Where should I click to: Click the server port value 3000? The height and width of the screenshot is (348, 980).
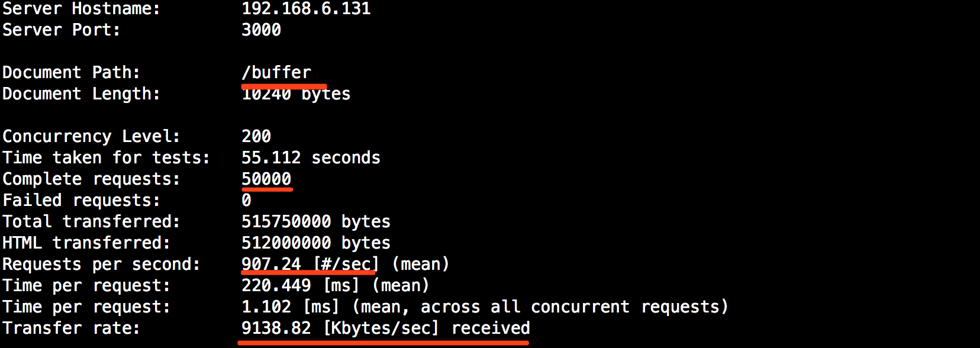coord(261,30)
